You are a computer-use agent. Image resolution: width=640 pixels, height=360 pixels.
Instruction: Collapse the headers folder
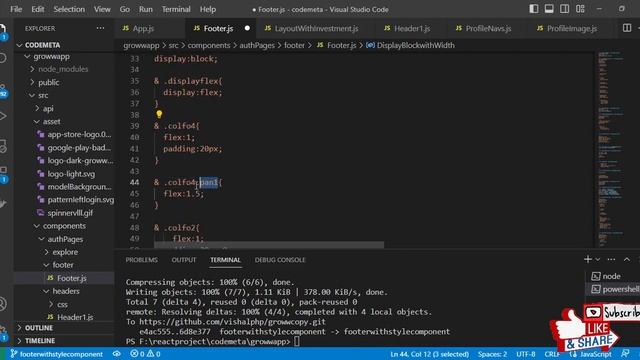coord(64,291)
